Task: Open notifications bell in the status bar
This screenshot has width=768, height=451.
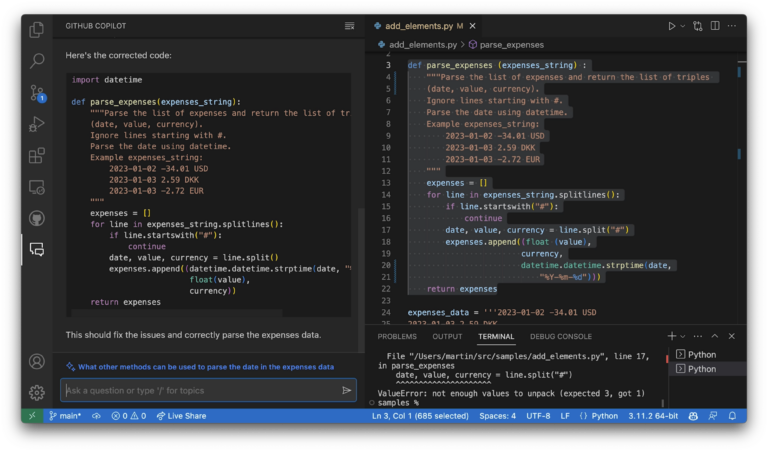Action: [732, 416]
